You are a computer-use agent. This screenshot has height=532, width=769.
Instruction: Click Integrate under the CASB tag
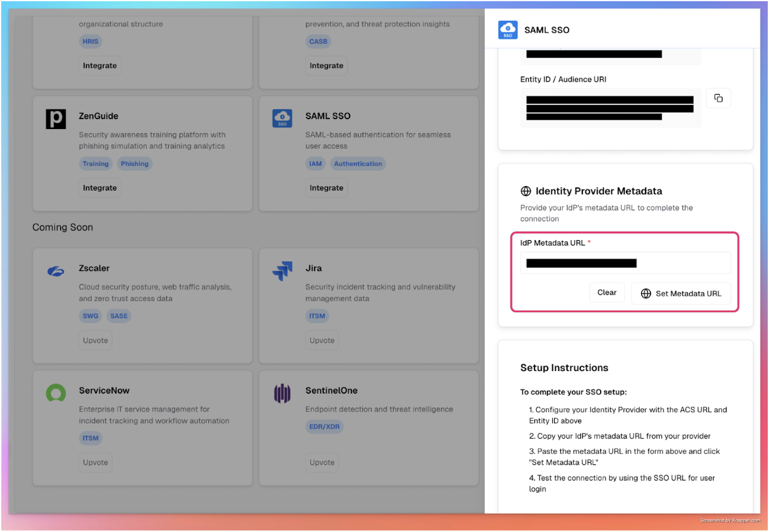click(x=326, y=66)
